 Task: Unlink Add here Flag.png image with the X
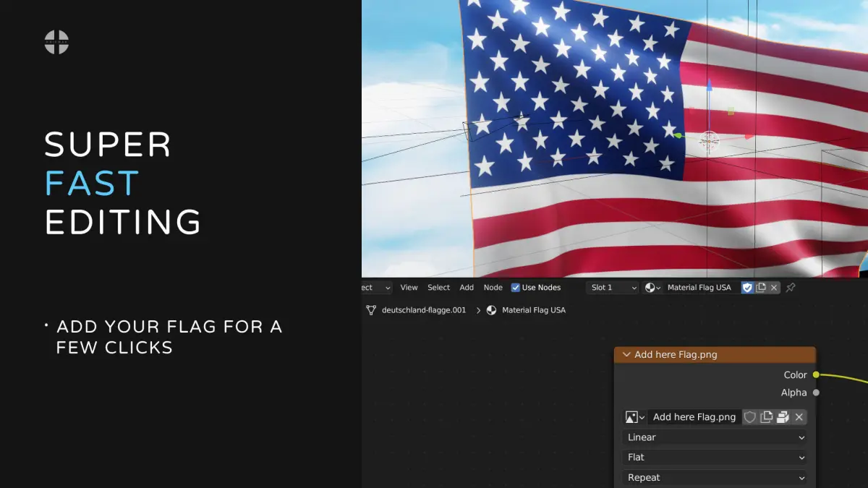pos(799,417)
